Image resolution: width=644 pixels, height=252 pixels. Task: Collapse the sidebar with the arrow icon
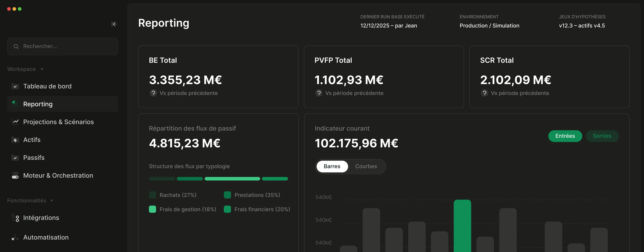114,24
